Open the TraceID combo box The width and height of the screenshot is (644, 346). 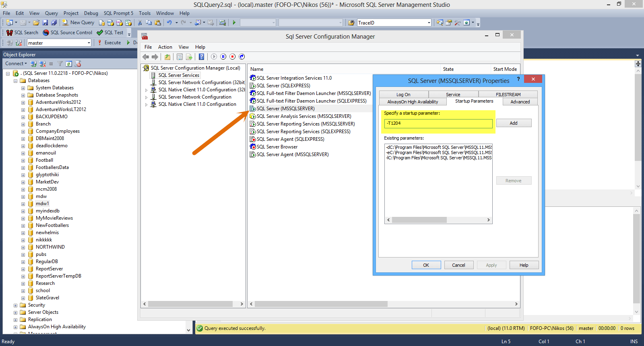(x=429, y=23)
